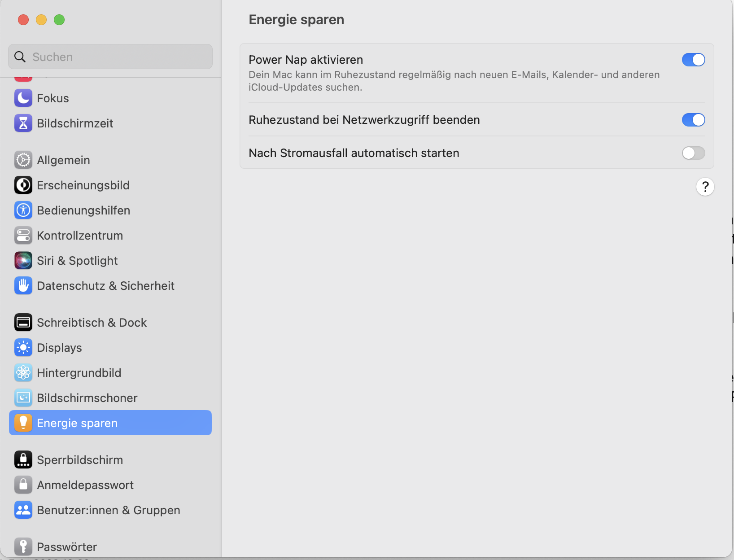Open the Anmeldepasswort settings pane

click(85, 485)
